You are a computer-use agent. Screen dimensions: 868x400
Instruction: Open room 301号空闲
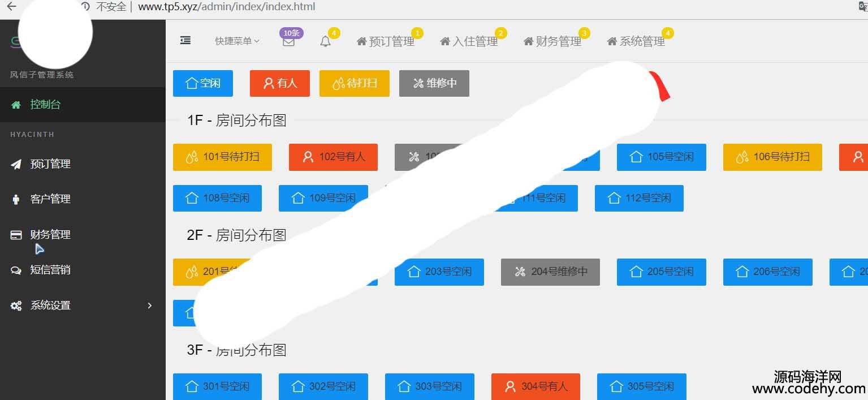click(x=217, y=386)
